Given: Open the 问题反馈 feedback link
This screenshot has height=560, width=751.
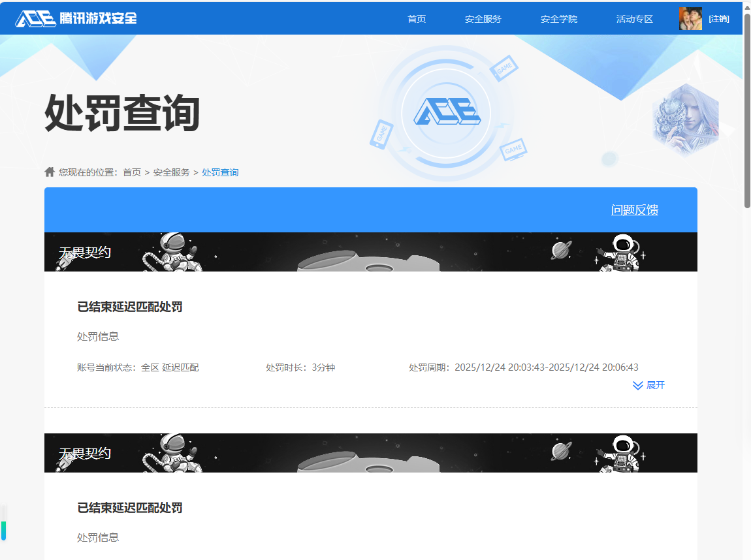Looking at the screenshot, I should coord(634,210).
